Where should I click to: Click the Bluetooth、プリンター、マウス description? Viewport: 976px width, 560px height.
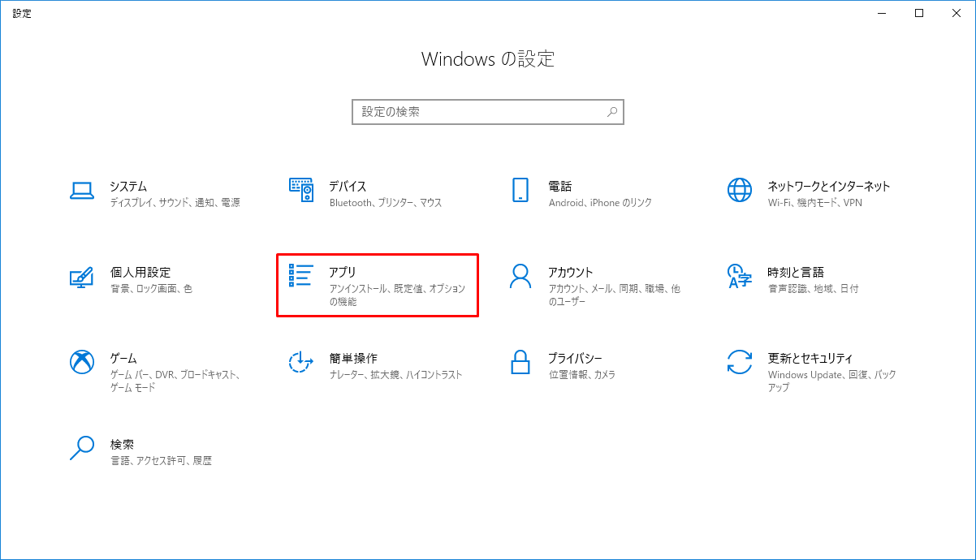pyautogui.click(x=386, y=203)
